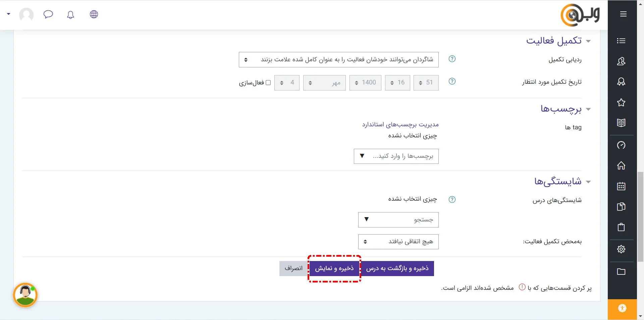The height and width of the screenshot is (320, 644).
Task: Open the language globe icon
Action: click(94, 14)
